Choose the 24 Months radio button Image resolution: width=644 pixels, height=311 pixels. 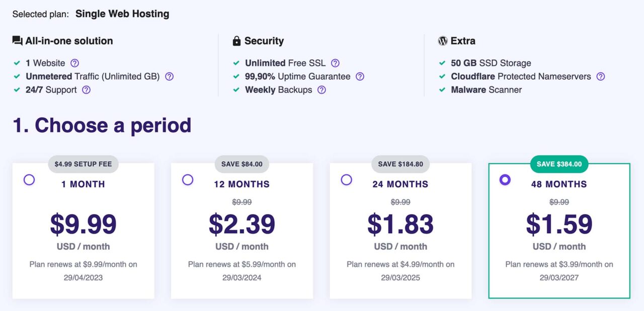pos(346,179)
